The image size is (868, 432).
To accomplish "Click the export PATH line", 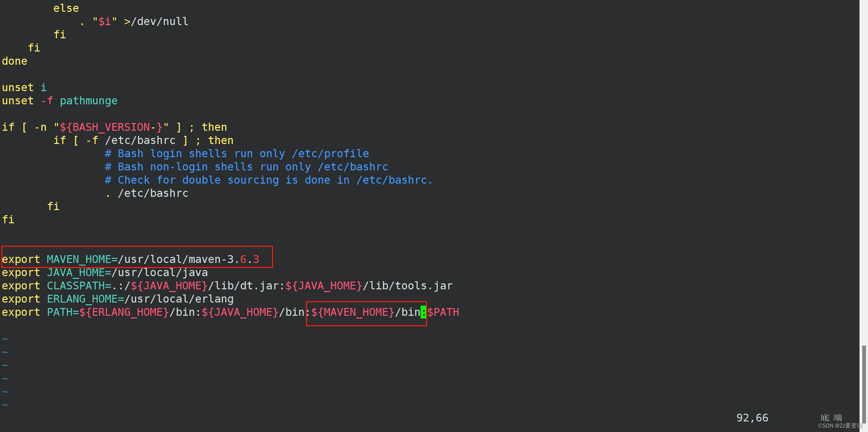I will [x=136, y=312].
